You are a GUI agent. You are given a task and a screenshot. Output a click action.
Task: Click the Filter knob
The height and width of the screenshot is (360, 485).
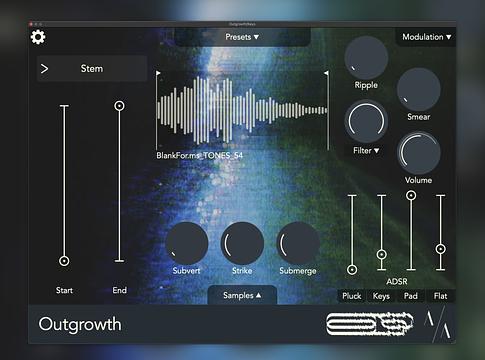point(366,121)
